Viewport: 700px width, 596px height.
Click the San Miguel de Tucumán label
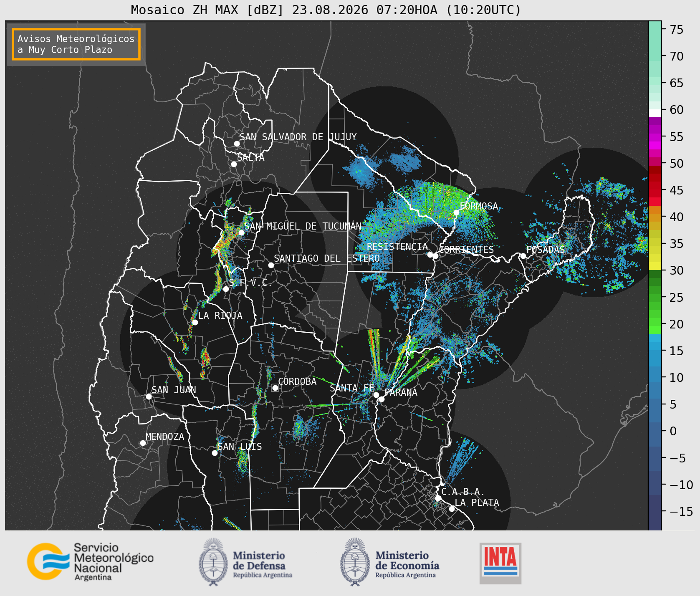[x=303, y=226]
